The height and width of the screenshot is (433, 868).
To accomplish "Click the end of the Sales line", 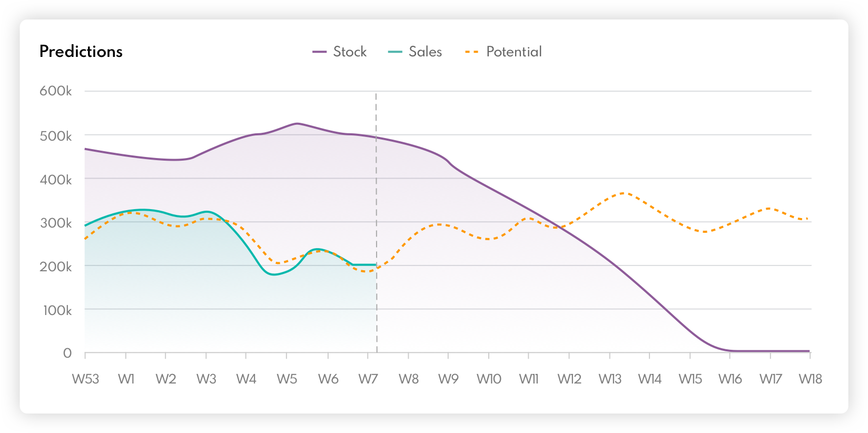I will 376,264.
